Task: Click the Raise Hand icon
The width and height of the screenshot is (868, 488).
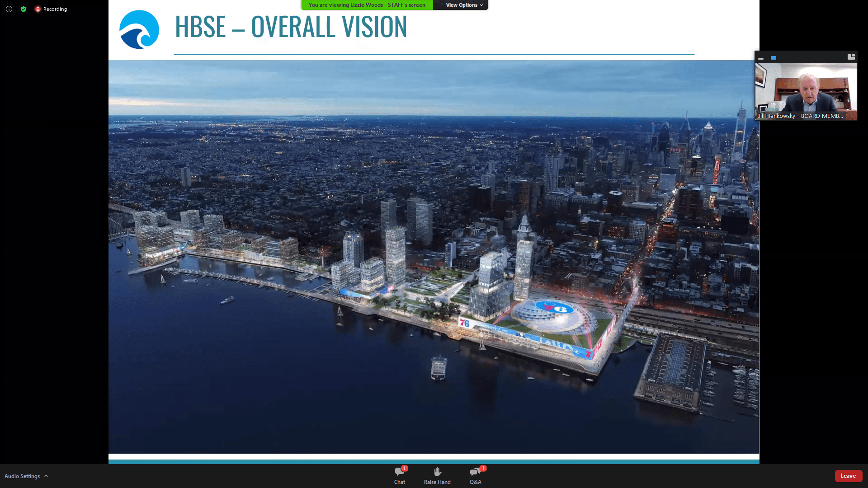Action: pyautogui.click(x=437, y=472)
